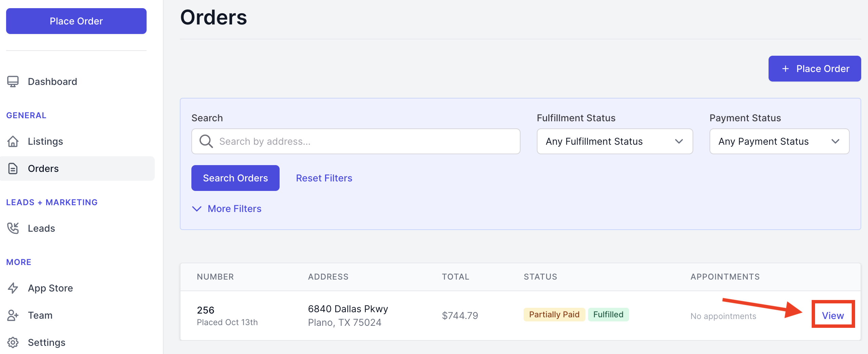Click the magnifier icon in search field

click(206, 141)
